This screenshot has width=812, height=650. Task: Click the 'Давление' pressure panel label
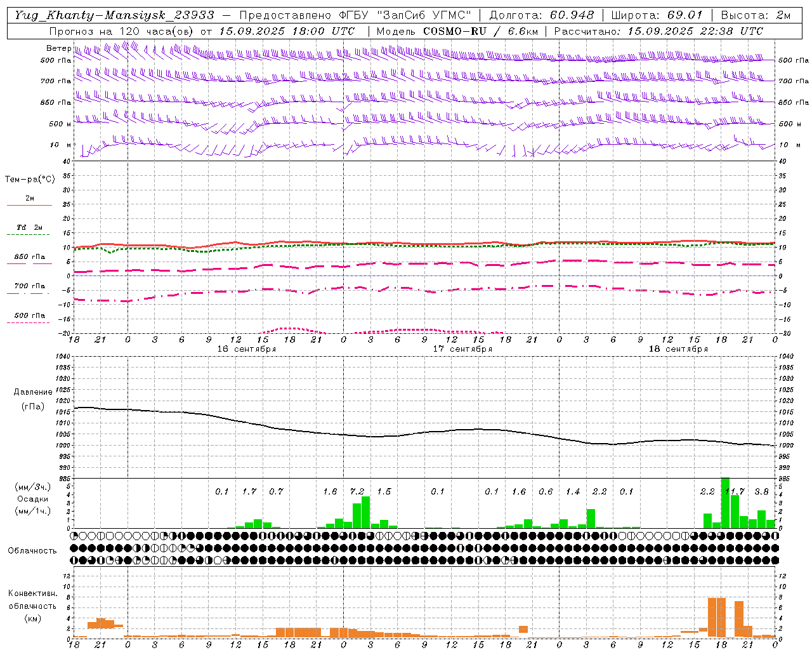coord(32,392)
